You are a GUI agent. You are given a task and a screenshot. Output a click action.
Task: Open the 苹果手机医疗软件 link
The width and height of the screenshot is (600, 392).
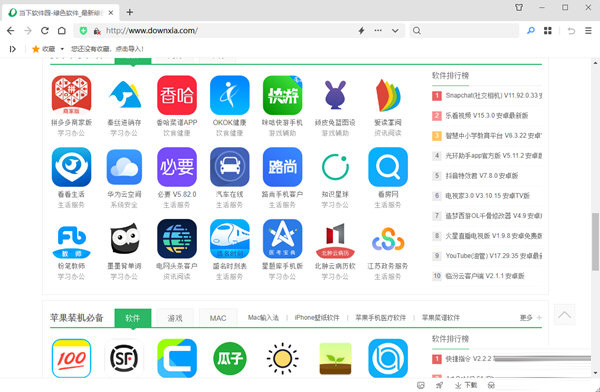[380, 317]
